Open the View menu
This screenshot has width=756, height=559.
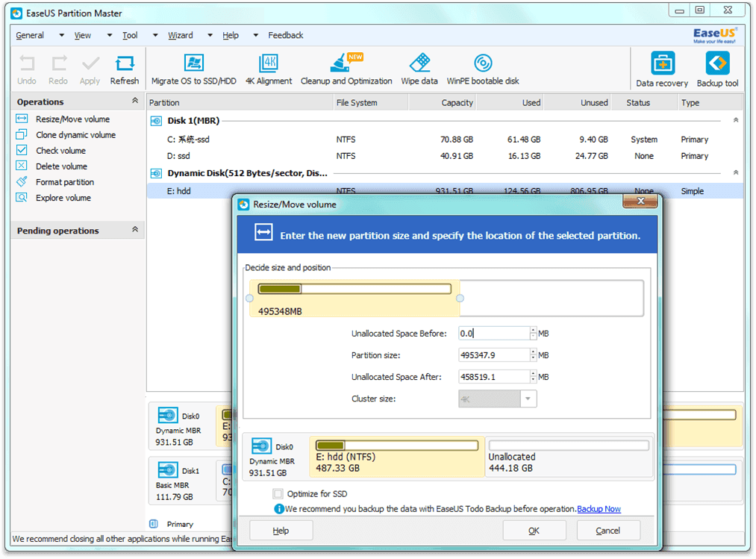tap(82, 35)
